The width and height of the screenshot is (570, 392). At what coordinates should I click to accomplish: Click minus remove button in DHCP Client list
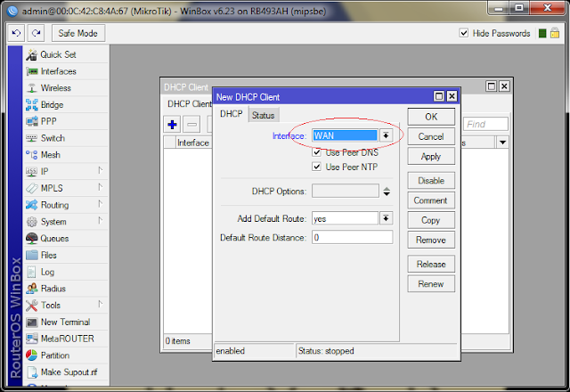(x=192, y=125)
